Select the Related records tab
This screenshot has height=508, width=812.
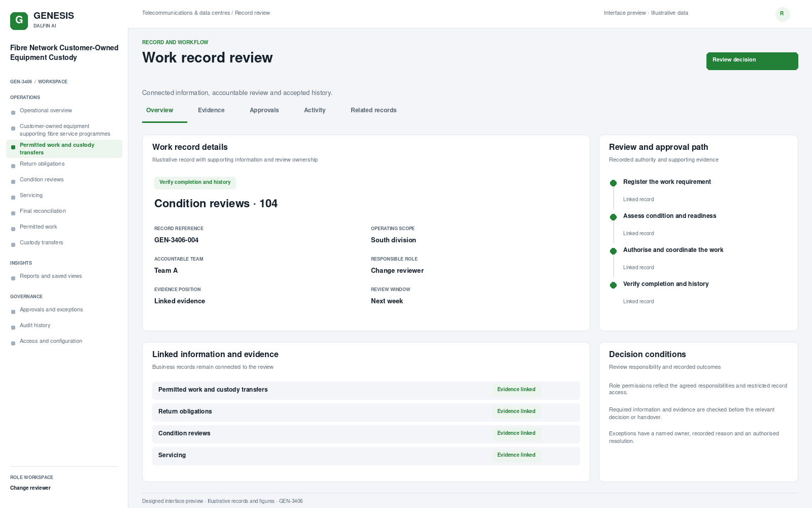click(374, 110)
